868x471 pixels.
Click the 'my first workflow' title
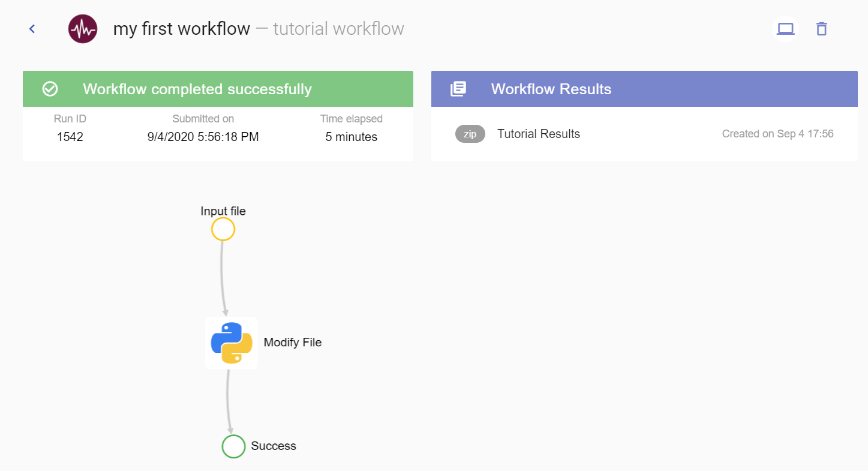tap(181, 29)
